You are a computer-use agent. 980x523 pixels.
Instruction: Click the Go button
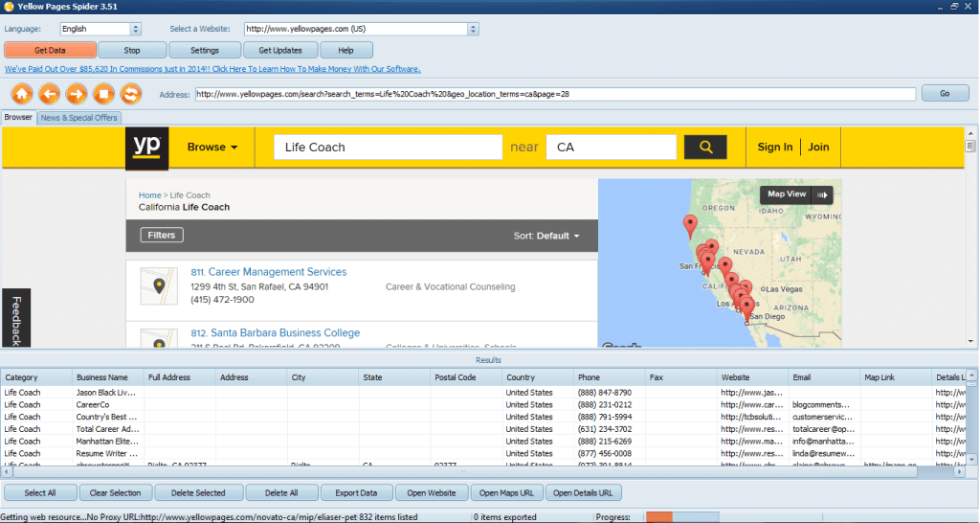click(x=945, y=93)
